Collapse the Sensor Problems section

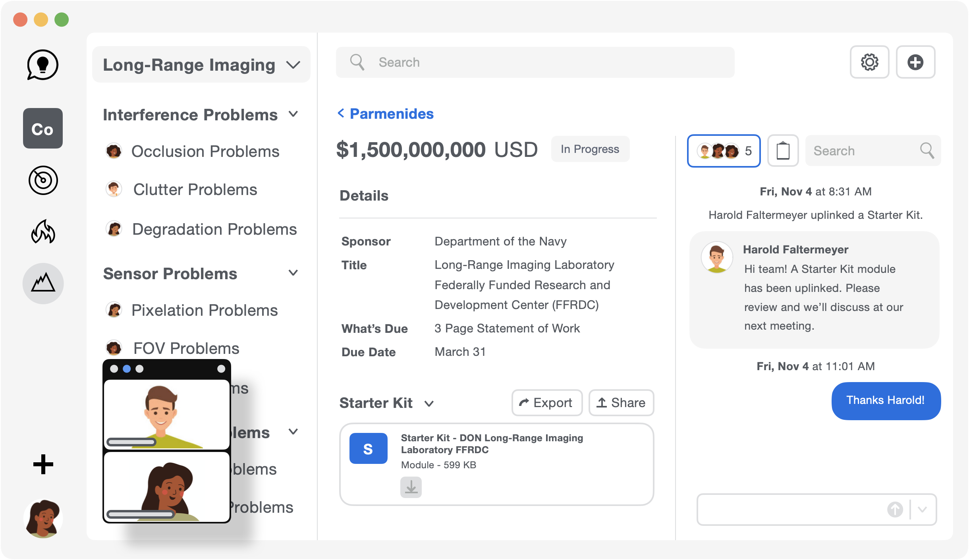293,273
